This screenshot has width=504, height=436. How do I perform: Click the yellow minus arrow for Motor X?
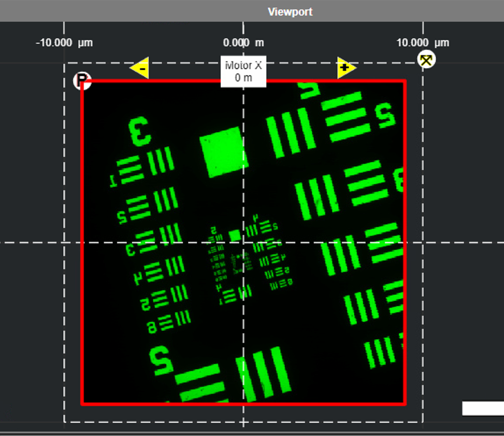click(139, 69)
